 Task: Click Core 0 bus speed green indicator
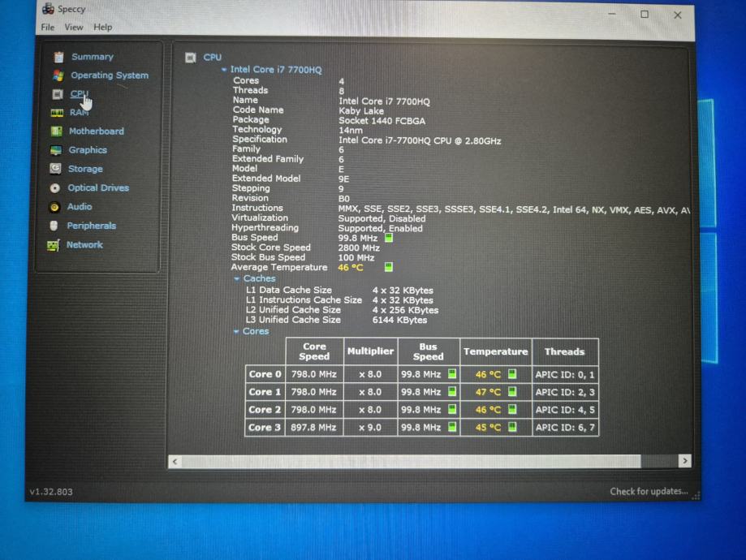point(452,374)
